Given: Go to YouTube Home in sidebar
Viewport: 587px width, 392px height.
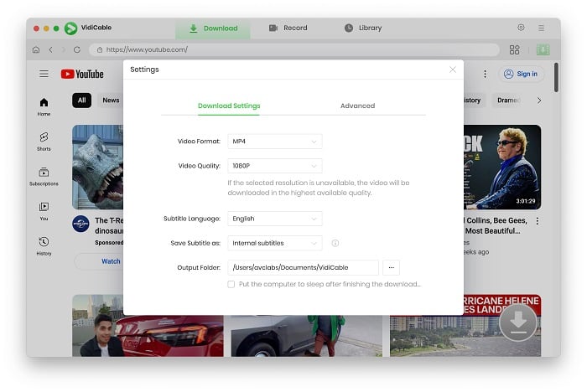Looking at the screenshot, I should [44, 106].
